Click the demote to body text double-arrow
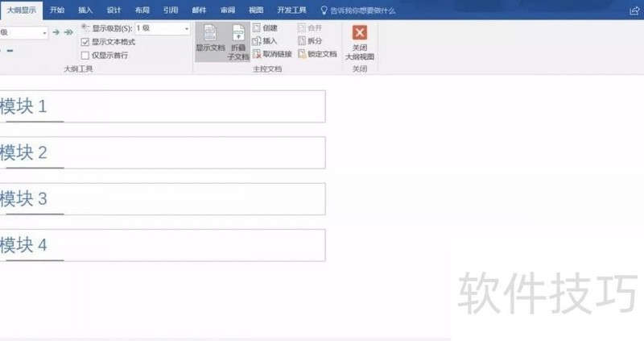The height and width of the screenshot is (341, 644). coord(68,32)
